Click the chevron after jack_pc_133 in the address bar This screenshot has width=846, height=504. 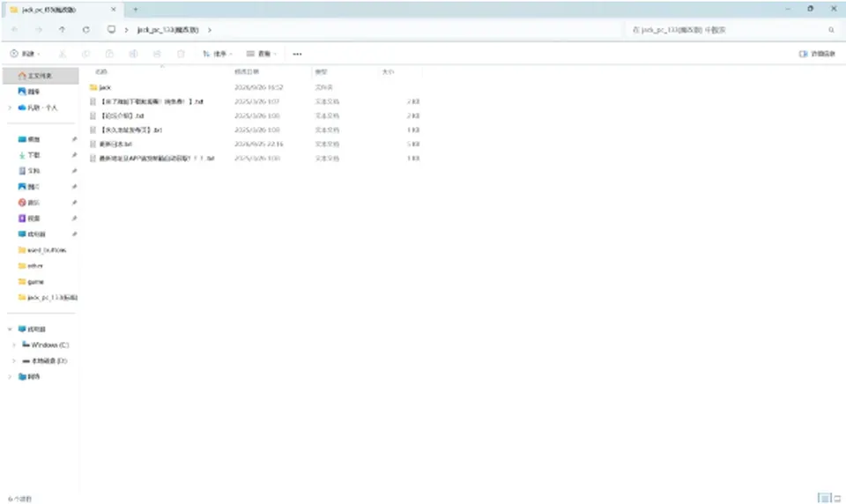tap(210, 30)
